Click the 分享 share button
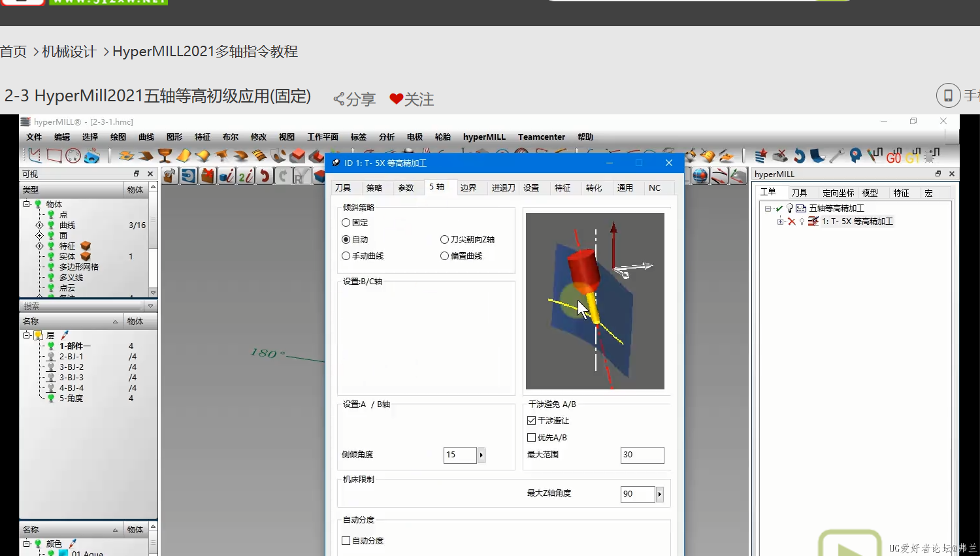Viewport: 980px width, 556px height. (x=355, y=99)
